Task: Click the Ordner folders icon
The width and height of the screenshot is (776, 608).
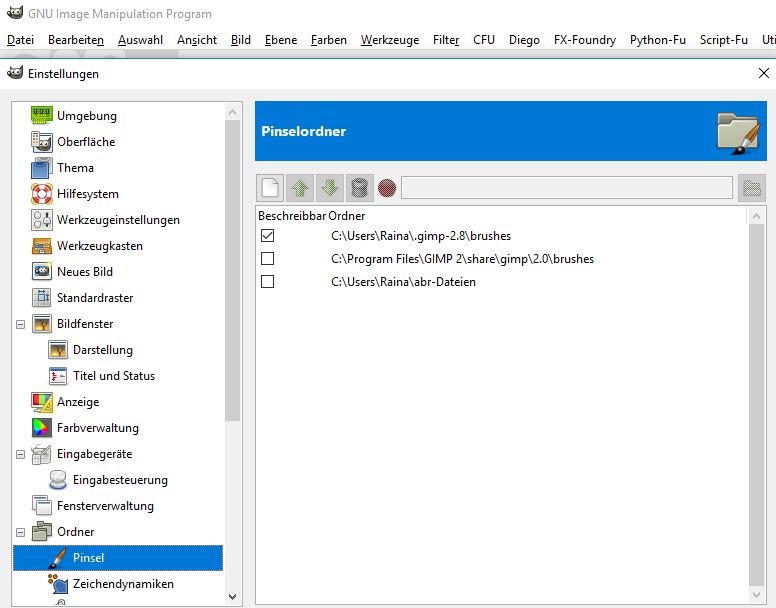Action: [x=42, y=532]
